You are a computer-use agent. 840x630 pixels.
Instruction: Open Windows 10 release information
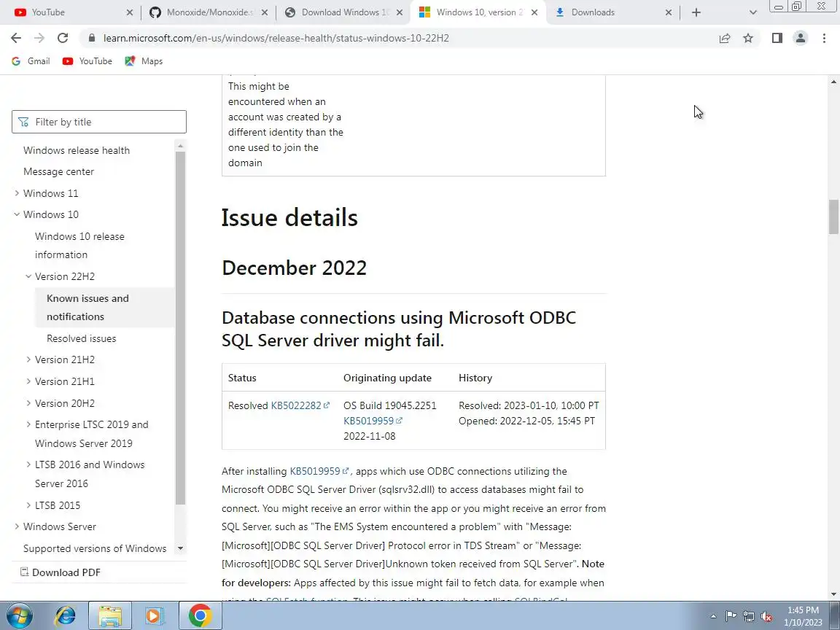coord(79,245)
